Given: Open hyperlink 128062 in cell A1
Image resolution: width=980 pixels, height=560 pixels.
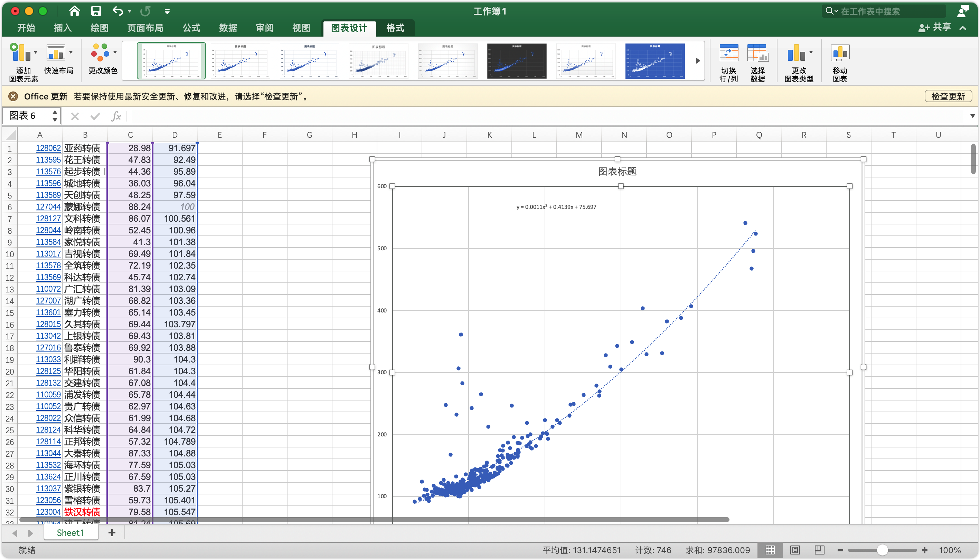Looking at the screenshot, I should tap(48, 148).
